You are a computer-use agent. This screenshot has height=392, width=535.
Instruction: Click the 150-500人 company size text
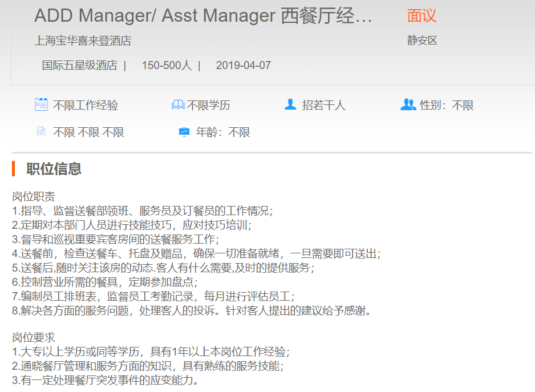[x=167, y=65]
